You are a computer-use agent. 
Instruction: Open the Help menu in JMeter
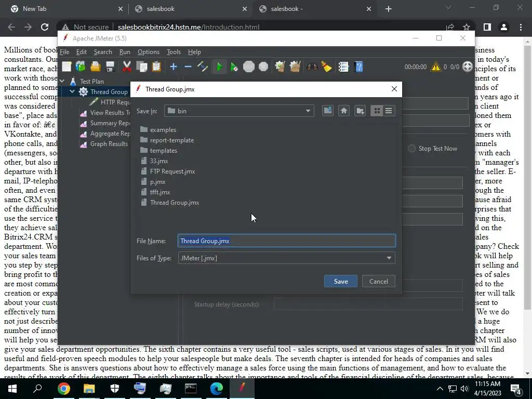click(x=194, y=52)
